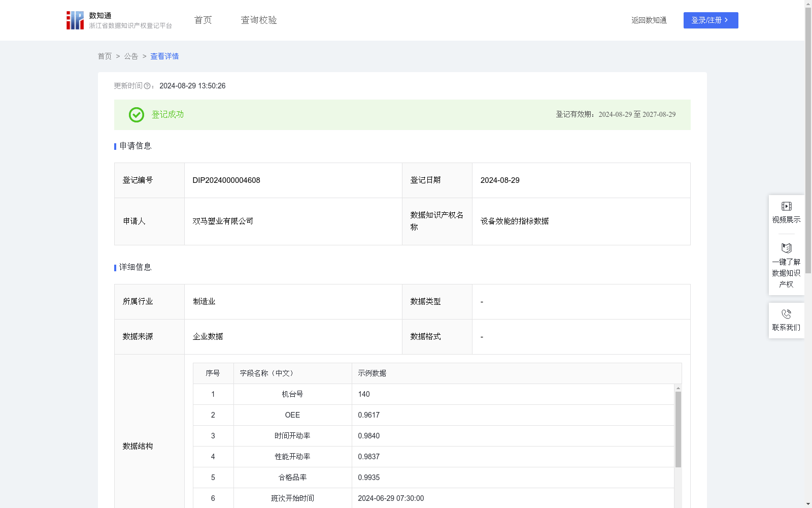Click the 申请信息 section heading
Viewport: 812px width, 508px height.
coord(136,146)
